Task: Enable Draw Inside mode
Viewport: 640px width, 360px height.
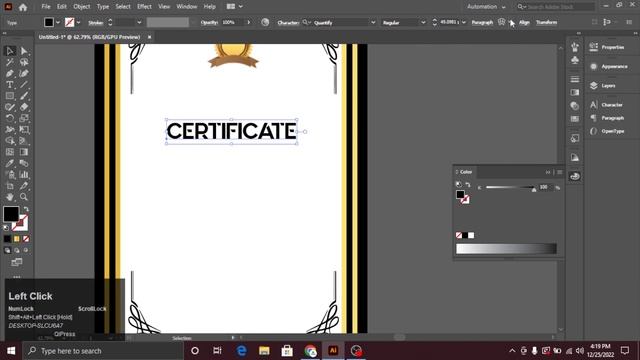Action: click(x=26, y=250)
